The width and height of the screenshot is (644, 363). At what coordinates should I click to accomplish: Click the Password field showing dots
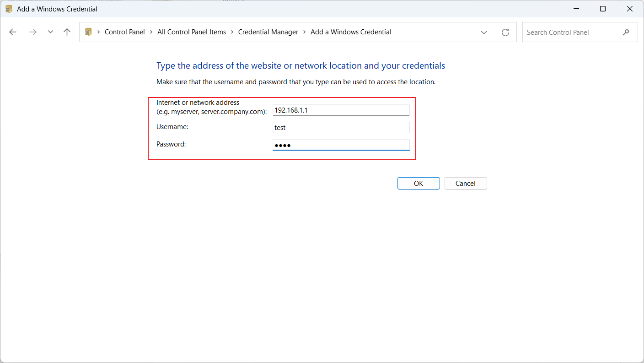tap(341, 145)
